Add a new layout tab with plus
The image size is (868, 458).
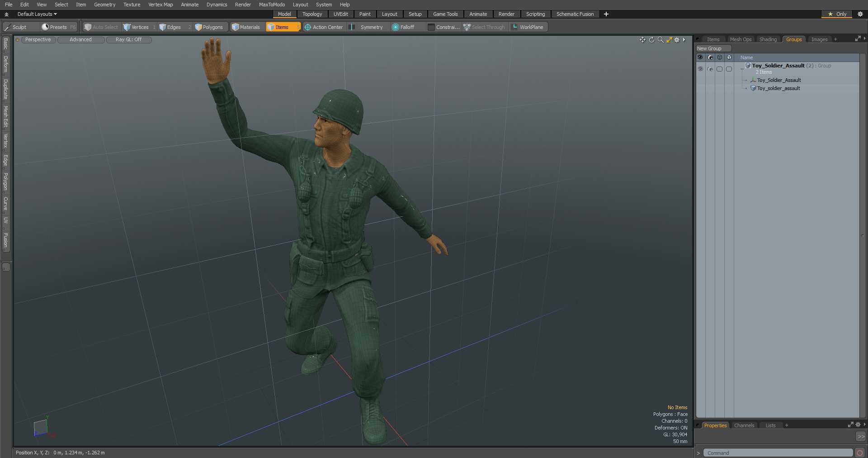(x=606, y=14)
